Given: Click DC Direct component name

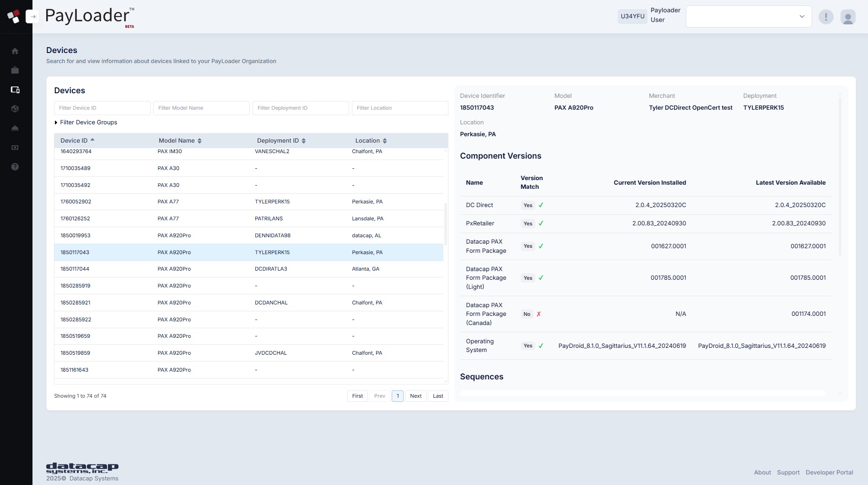Looking at the screenshot, I should [x=479, y=205].
